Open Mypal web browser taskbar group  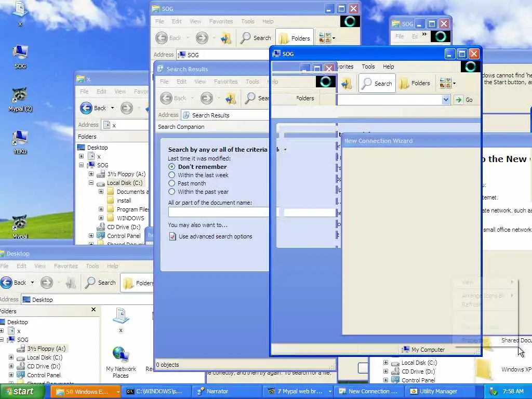(x=298, y=391)
